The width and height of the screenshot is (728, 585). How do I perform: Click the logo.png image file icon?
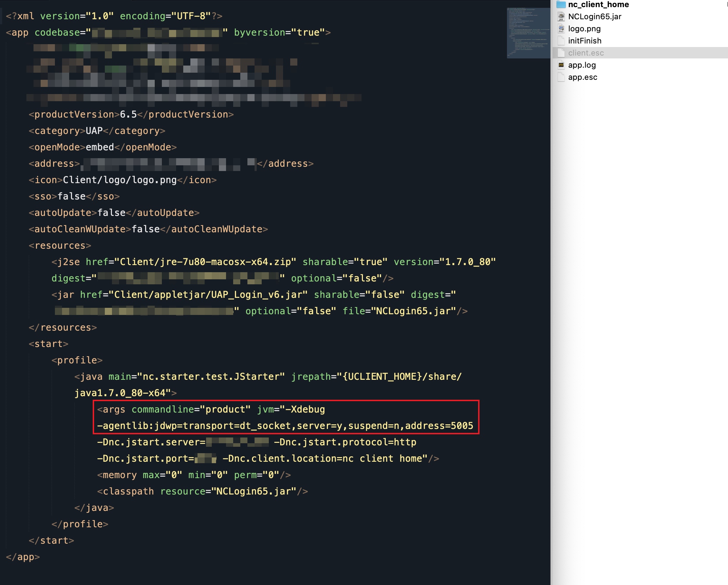(x=561, y=29)
